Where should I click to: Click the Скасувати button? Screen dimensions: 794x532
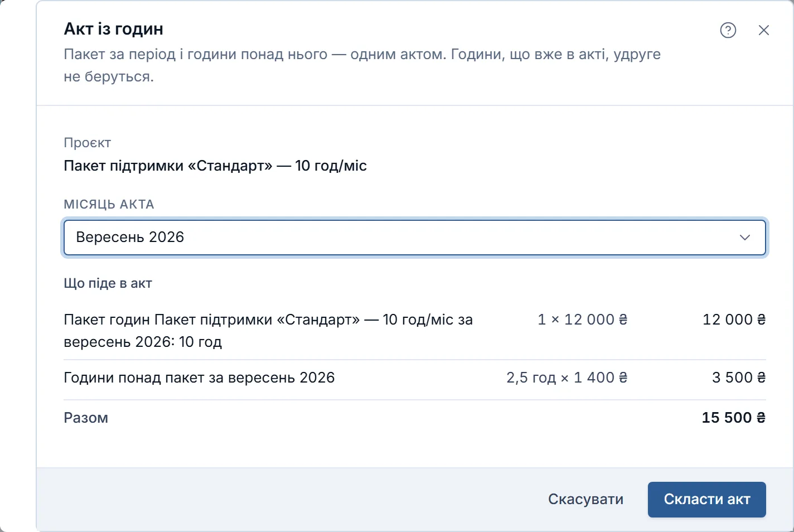tap(585, 499)
